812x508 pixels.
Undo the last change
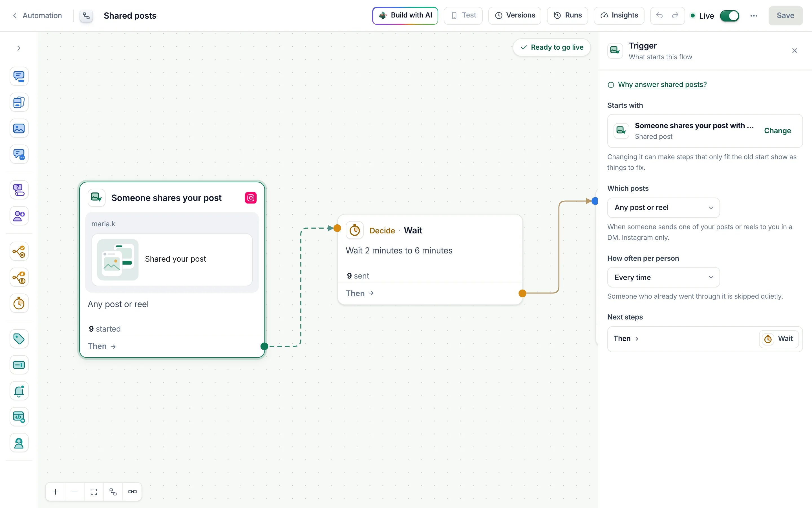[659, 16]
